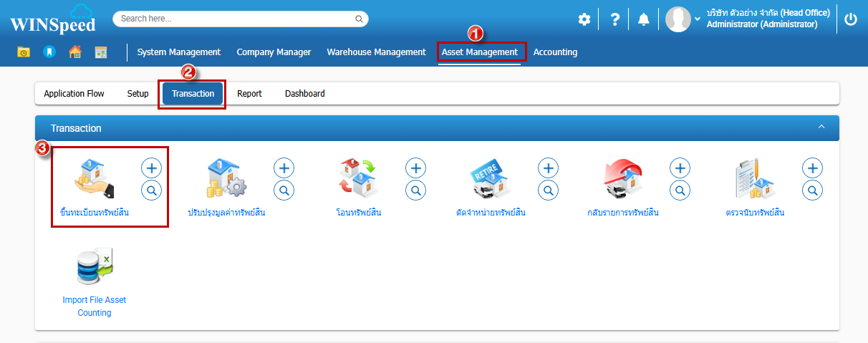Click the ตัดจำหน่ายทรัพย์สิน link
868x343 pixels.
(x=491, y=213)
